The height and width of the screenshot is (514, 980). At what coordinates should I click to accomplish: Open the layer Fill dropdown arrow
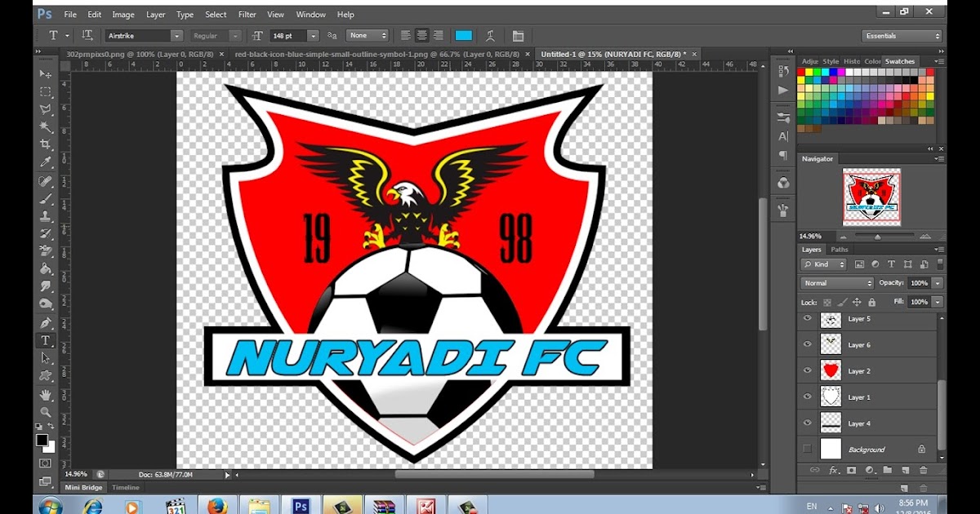click(x=938, y=302)
